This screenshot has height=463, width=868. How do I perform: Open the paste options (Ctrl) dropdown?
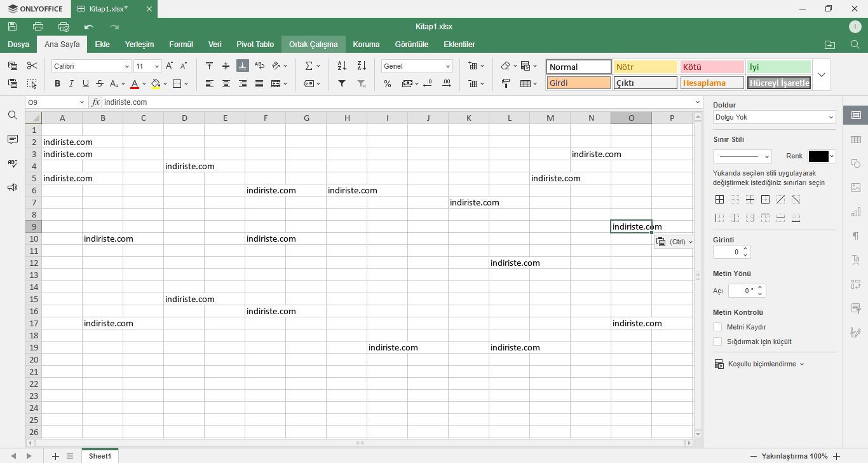click(x=675, y=242)
